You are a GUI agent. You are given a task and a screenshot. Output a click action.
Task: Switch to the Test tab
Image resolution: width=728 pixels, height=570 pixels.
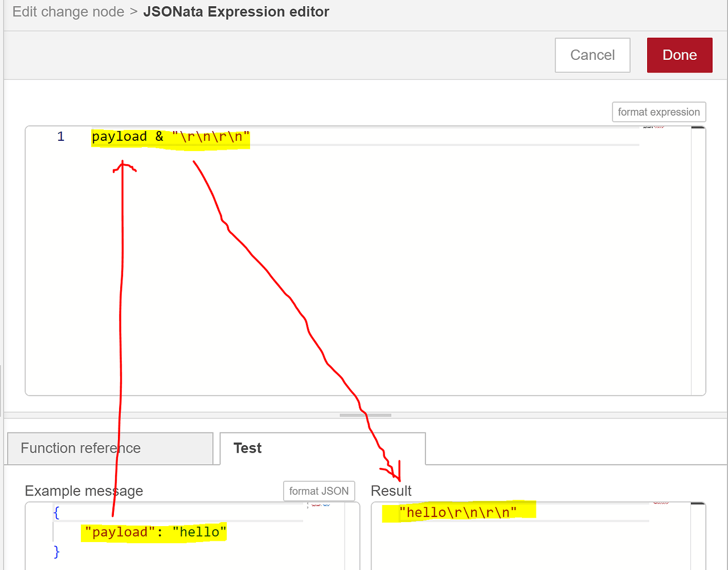point(322,448)
